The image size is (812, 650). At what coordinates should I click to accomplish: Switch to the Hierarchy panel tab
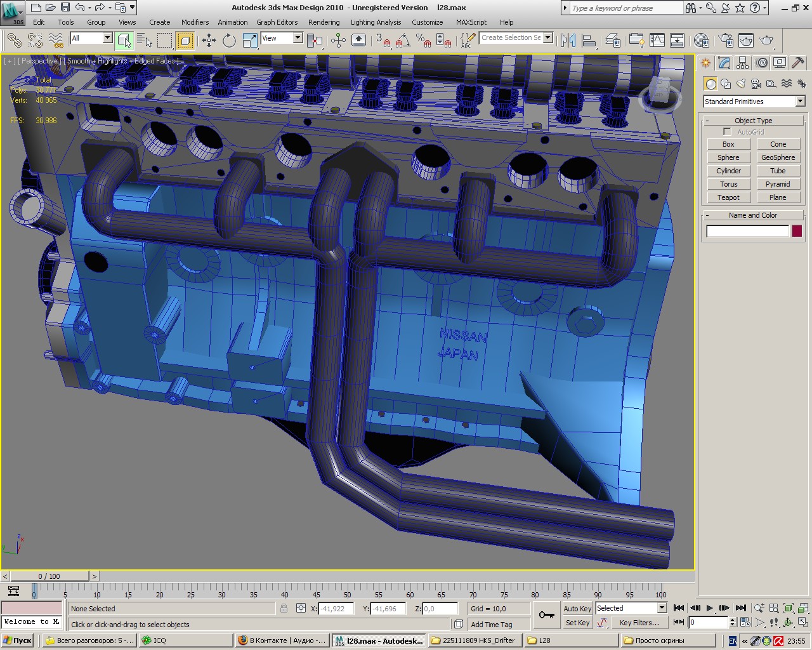[743, 63]
